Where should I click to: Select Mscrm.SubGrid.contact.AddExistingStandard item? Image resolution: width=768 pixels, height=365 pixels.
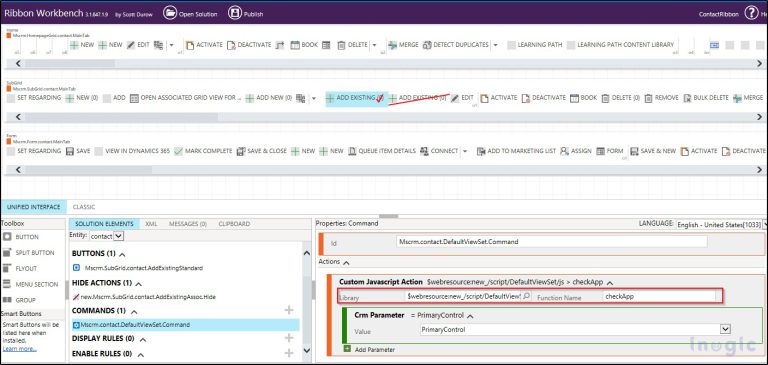coord(144,268)
